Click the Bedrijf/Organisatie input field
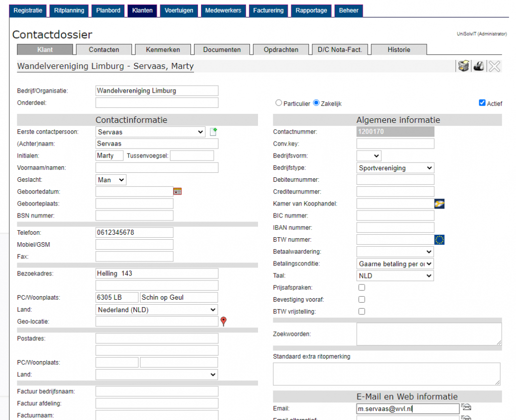This screenshot has height=420, width=516. pos(157,91)
